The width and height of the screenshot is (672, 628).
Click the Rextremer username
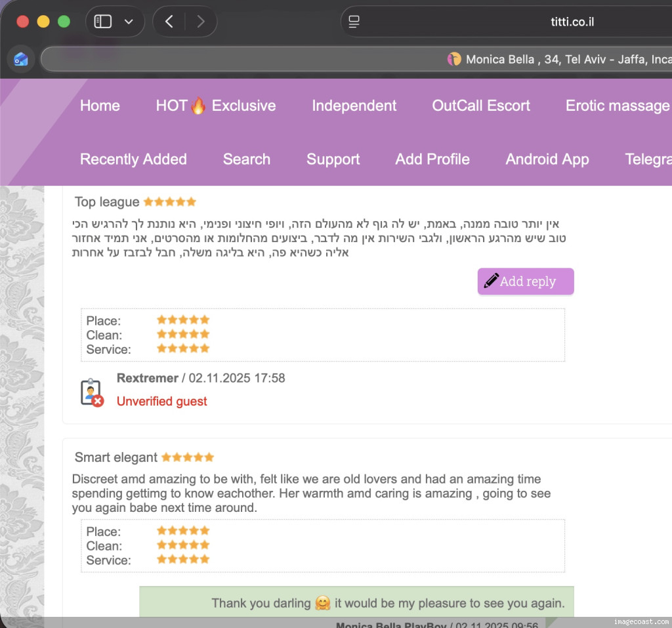[147, 378]
